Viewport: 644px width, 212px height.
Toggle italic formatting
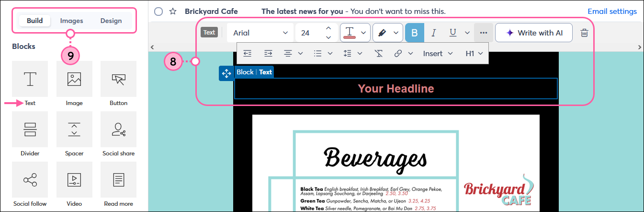[x=434, y=33]
